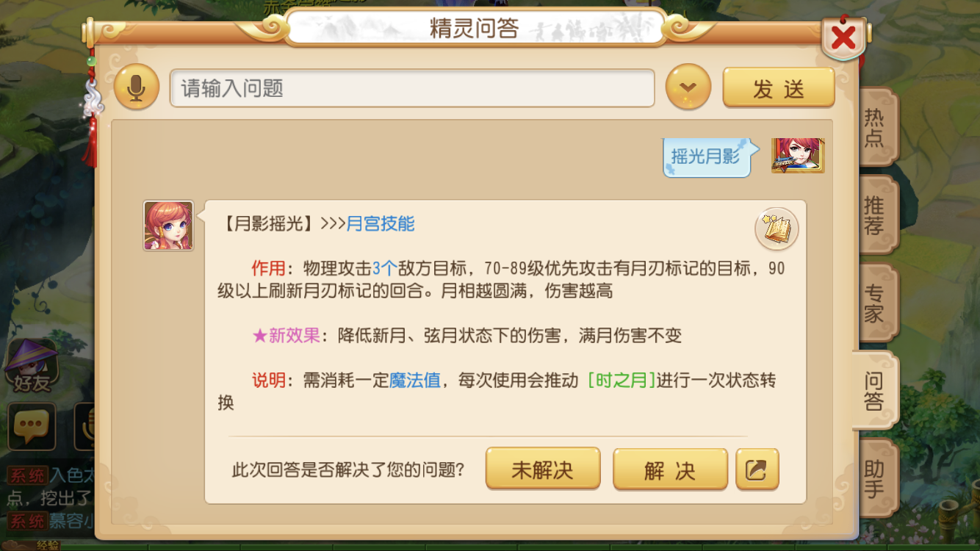The height and width of the screenshot is (551, 980).
Task: Open the 推荐 side tab
Action: tap(875, 215)
